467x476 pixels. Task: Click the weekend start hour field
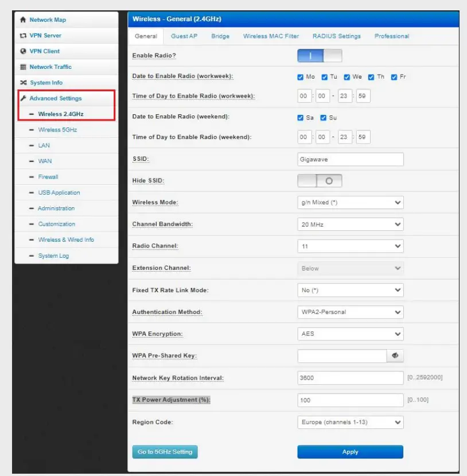click(304, 137)
